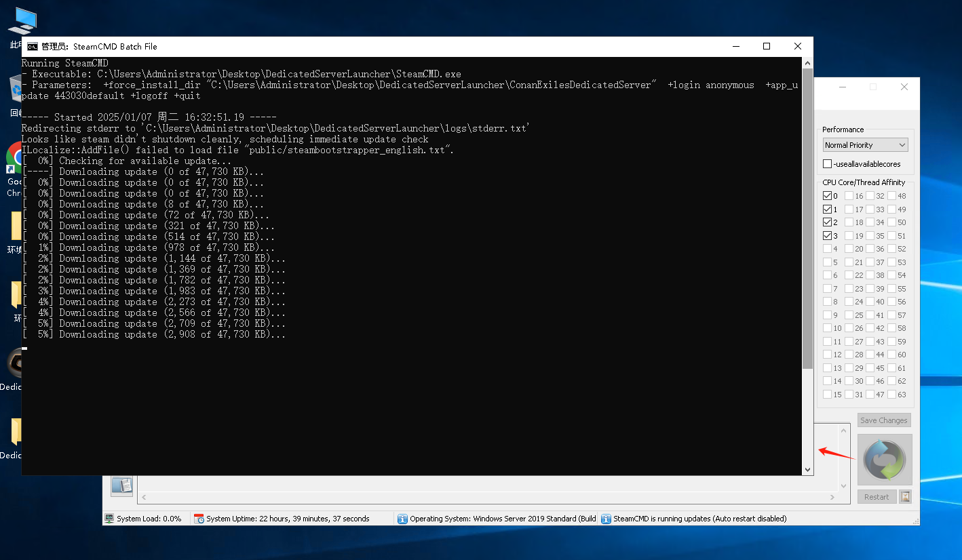Click the console vertical scrollbar thumb
Screen dimensions: 962x560
tap(807, 218)
